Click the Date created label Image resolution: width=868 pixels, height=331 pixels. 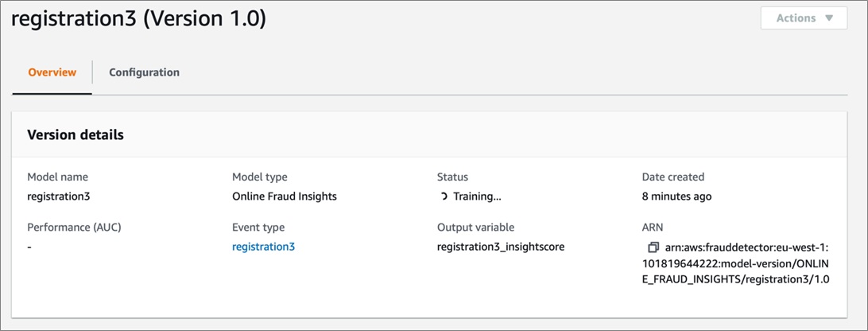tap(673, 177)
